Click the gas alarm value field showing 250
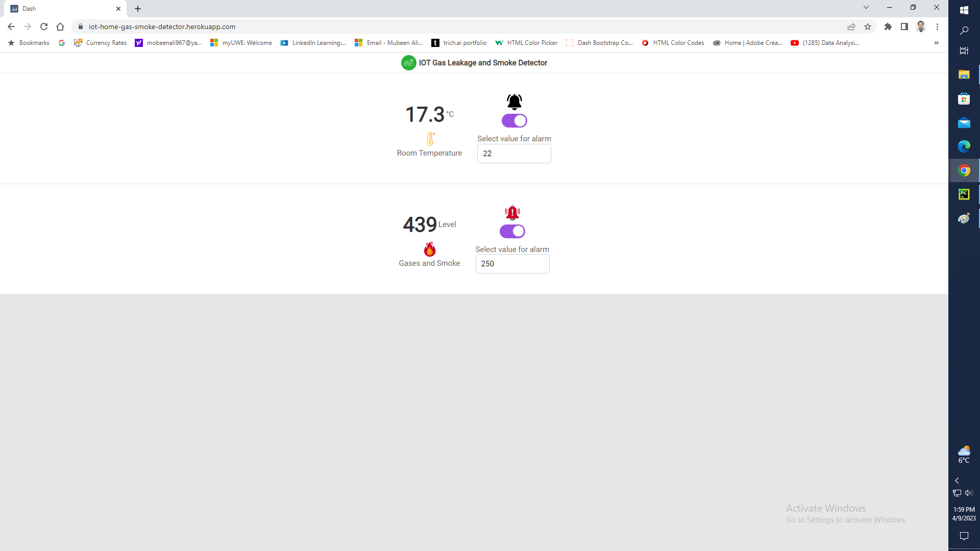 [512, 264]
